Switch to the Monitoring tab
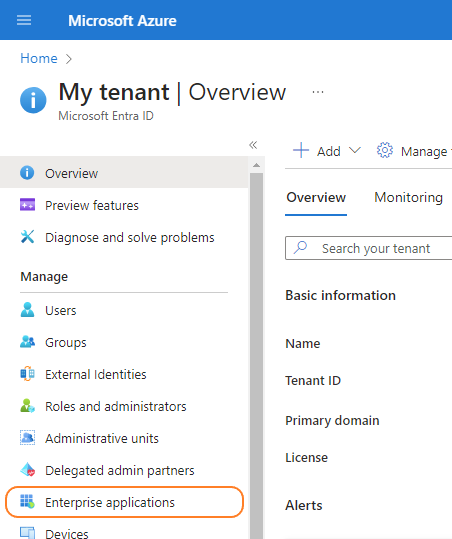 (x=408, y=197)
